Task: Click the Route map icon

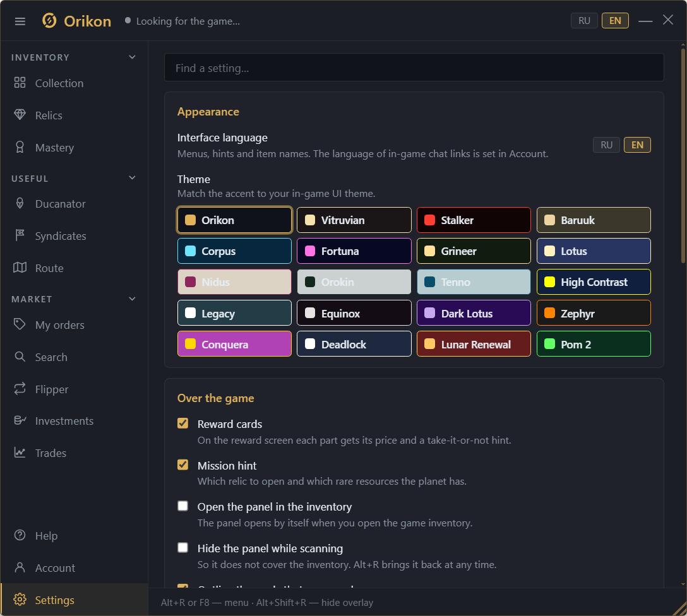Action: (x=20, y=268)
